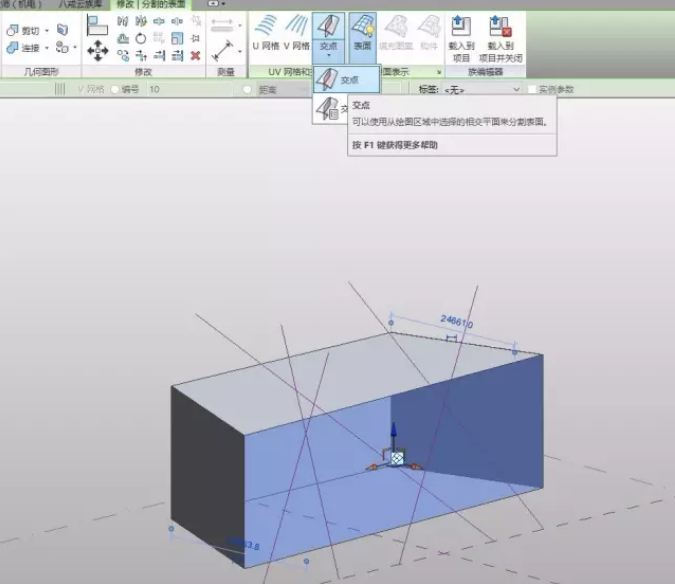
Task: Switch to the 修改 | 分割的表面 tab
Action: [x=151, y=4]
